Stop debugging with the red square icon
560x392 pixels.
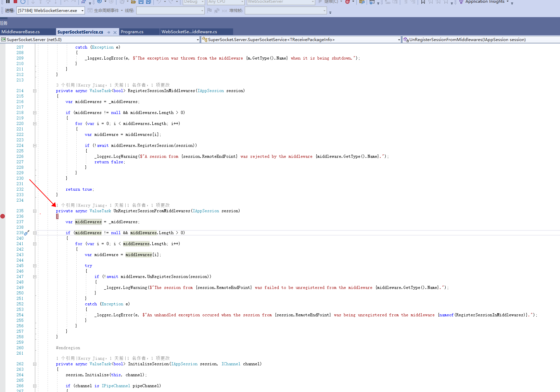coord(15,1)
